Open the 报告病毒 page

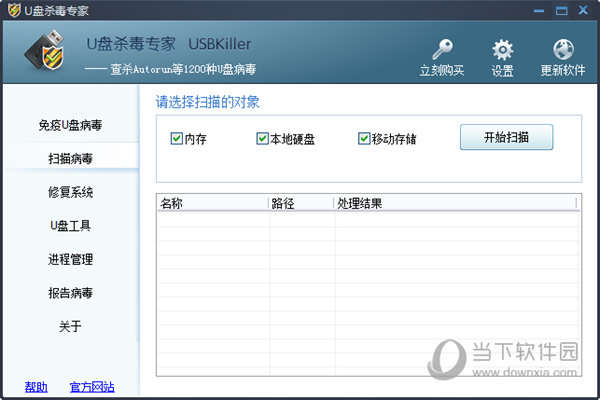70,293
